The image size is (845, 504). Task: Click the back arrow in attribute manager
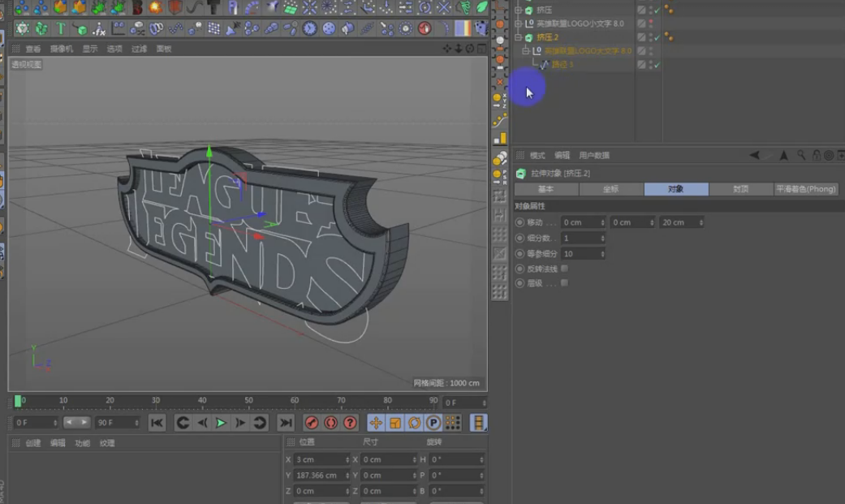pyautogui.click(x=754, y=155)
